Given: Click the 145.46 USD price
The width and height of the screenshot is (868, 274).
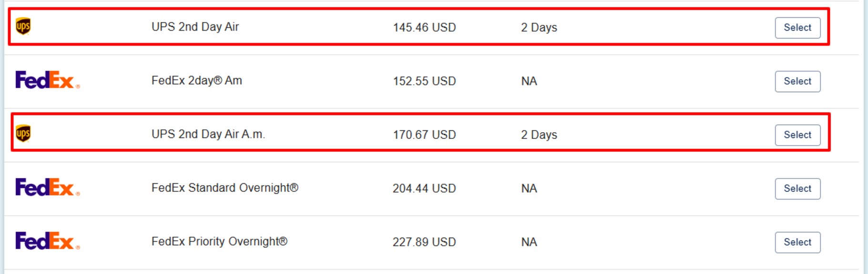Looking at the screenshot, I should 424,28.
